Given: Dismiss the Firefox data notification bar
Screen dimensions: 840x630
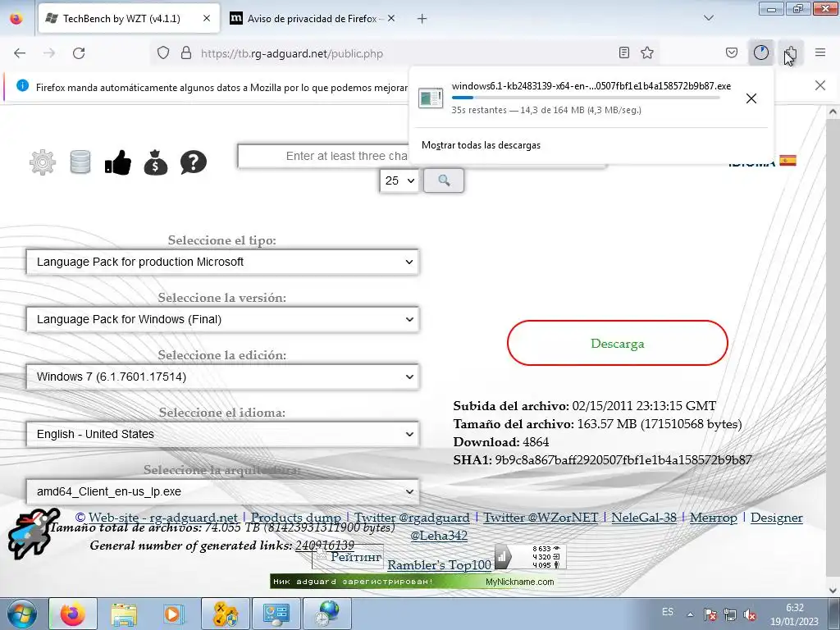Looking at the screenshot, I should tap(820, 85).
